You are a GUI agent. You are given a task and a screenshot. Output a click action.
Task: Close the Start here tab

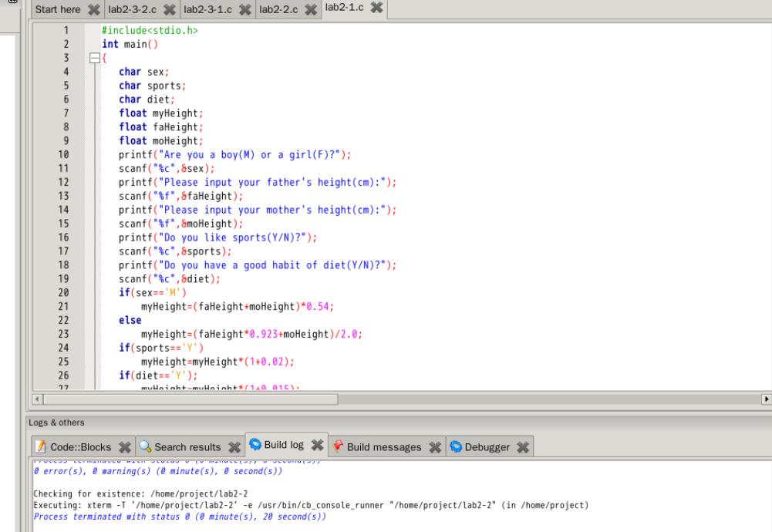click(93, 9)
